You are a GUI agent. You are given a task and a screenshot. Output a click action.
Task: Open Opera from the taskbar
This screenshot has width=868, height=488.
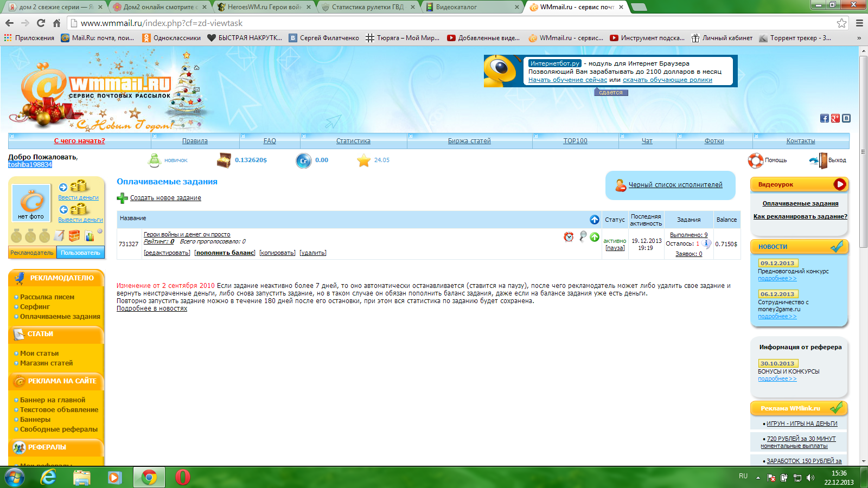[183, 477]
